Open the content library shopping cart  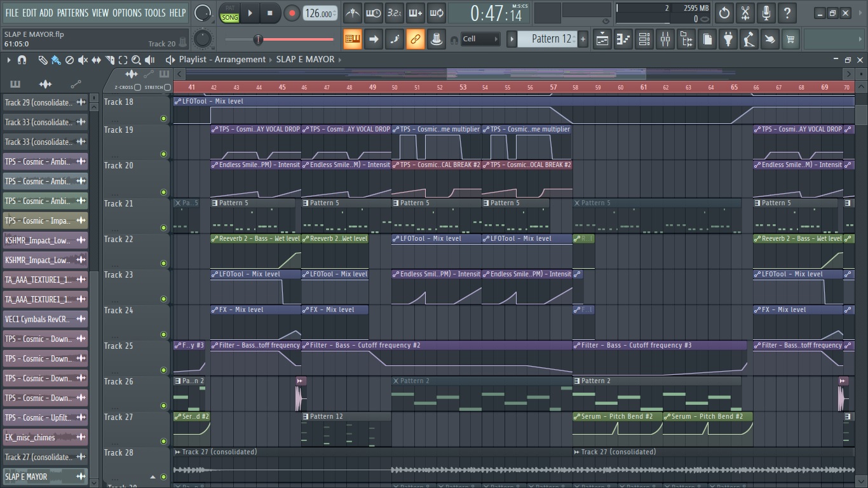(x=791, y=39)
